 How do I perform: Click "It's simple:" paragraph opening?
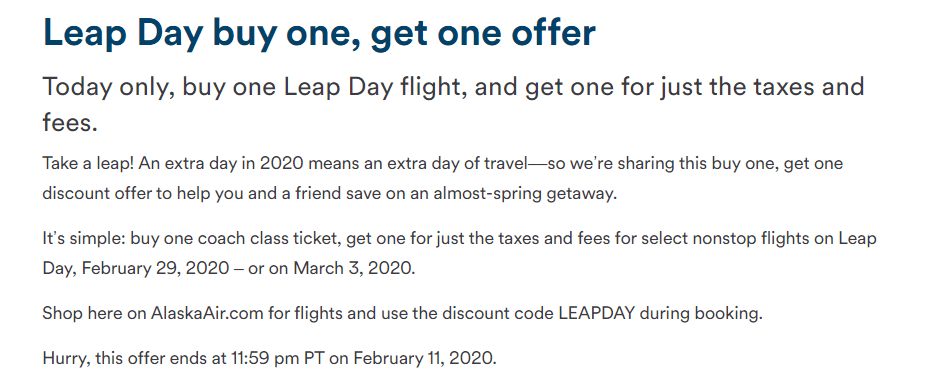[x=85, y=239]
